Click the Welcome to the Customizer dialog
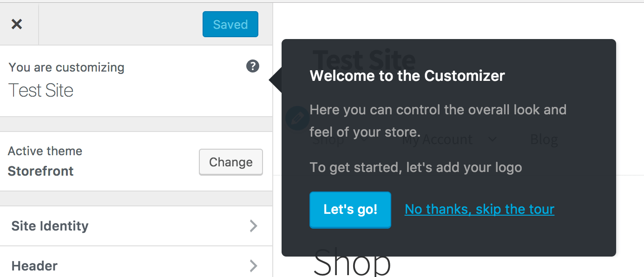Screen dimensions: 644x277 tap(407, 75)
